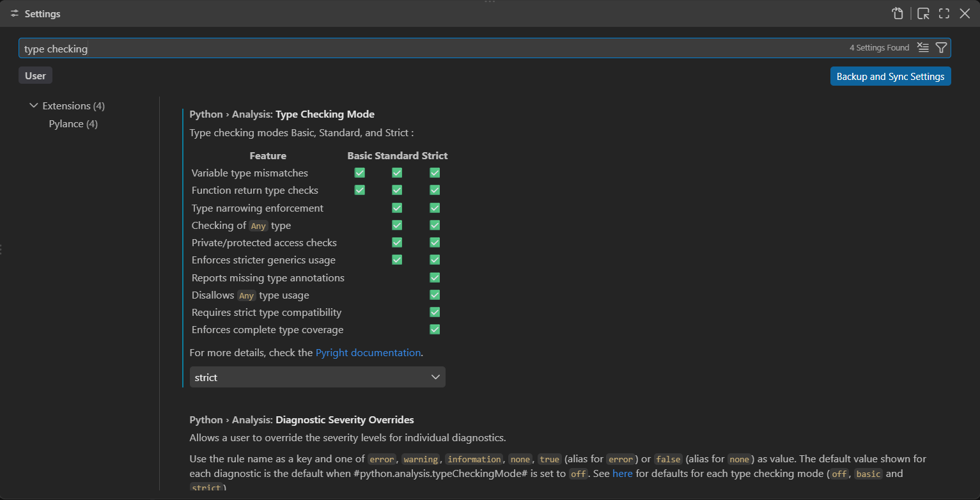Open the Pyright documentation link
The height and width of the screenshot is (500, 980).
[368, 352]
